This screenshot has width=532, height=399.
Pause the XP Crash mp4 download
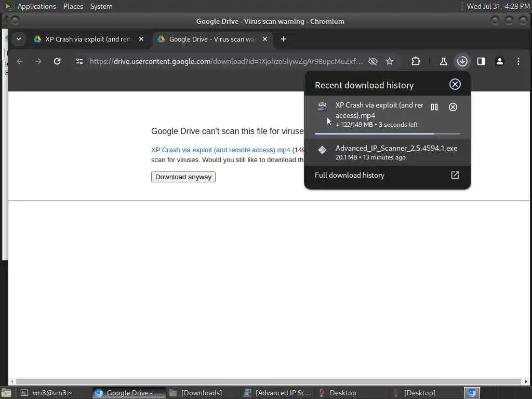434,107
